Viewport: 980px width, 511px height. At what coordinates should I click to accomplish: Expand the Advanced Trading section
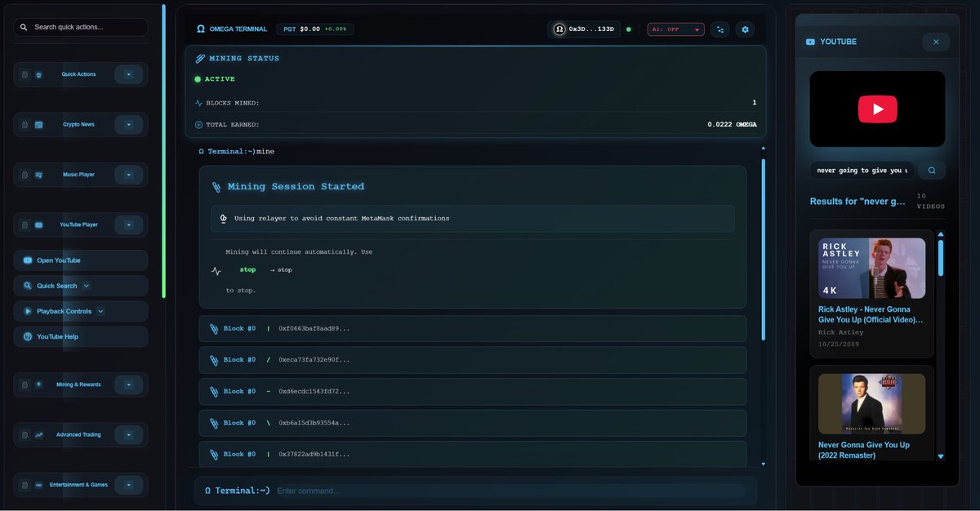coord(128,434)
